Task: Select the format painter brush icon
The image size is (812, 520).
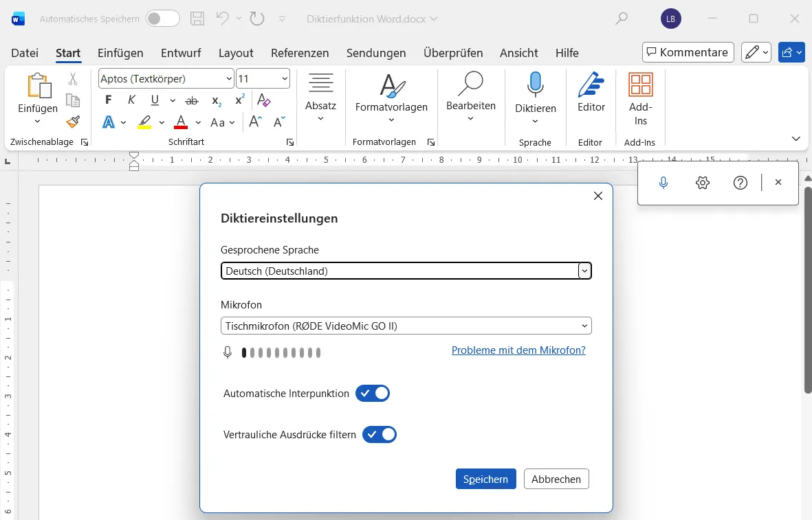Action: [x=73, y=122]
